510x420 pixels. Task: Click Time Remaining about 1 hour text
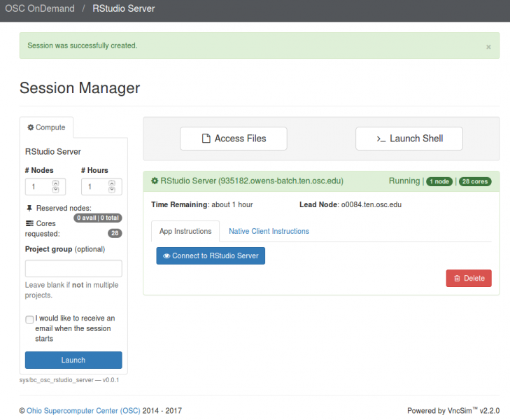(x=202, y=204)
